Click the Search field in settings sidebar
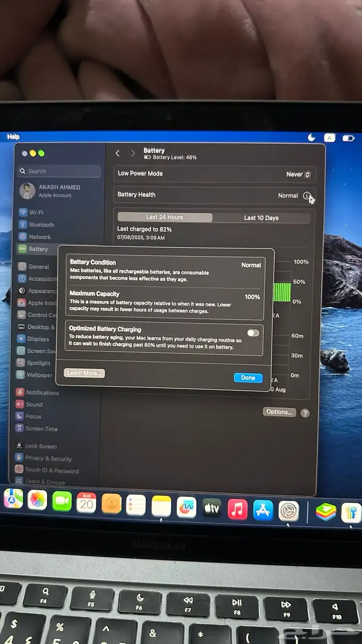 tap(59, 171)
